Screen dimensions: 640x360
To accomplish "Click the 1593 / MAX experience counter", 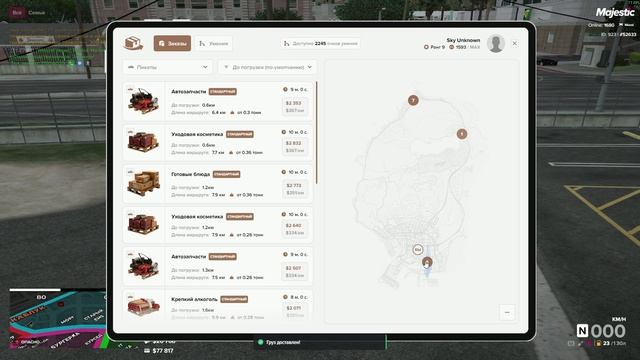I will click(464, 47).
